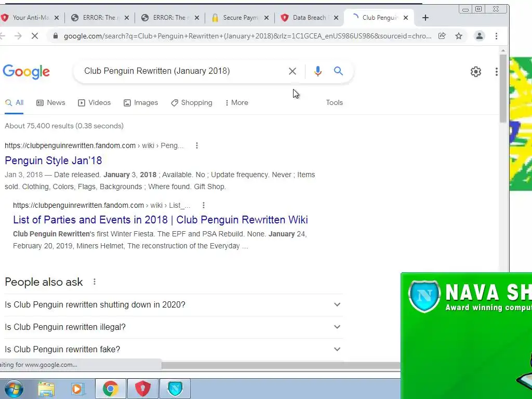The height and width of the screenshot is (399, 532).
Task: Open the Nava Shield taskbar app
Action: (x=175, y=389)
